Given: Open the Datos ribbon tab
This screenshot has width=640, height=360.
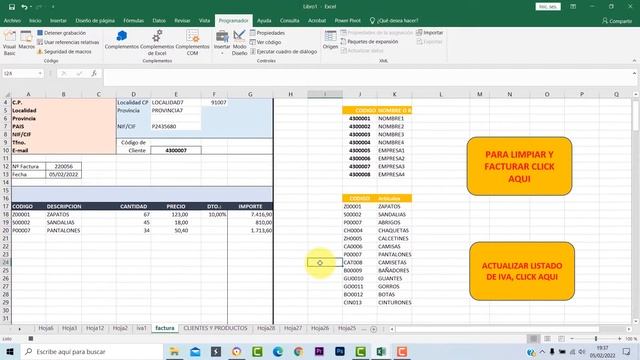Looking at the screenshot, I should (159, 20).
